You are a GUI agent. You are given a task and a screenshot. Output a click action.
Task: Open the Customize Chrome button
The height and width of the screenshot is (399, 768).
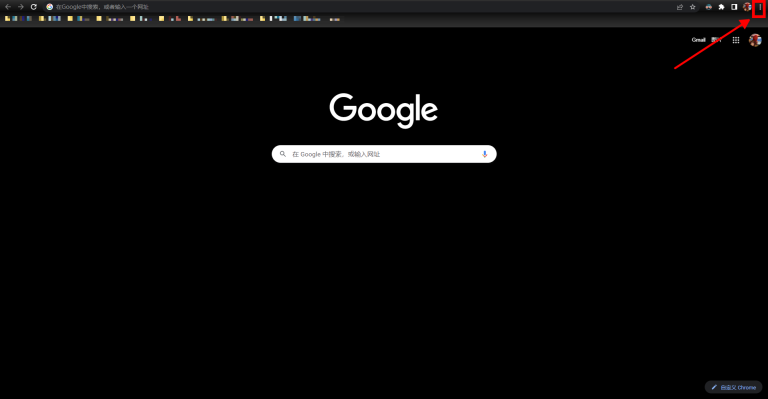pyautogui.click(x=733, y=387)
